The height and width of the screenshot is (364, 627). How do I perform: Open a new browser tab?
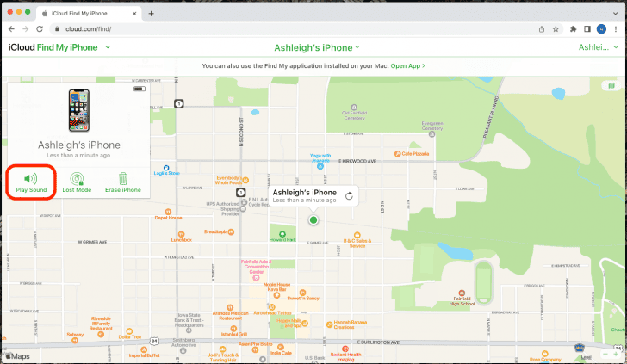152,13
